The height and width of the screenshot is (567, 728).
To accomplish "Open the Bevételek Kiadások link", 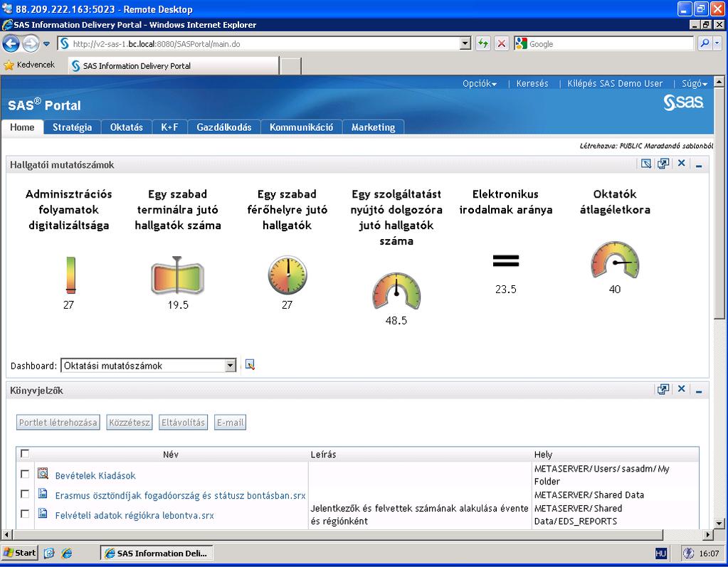I will click(x=95, y=476).
